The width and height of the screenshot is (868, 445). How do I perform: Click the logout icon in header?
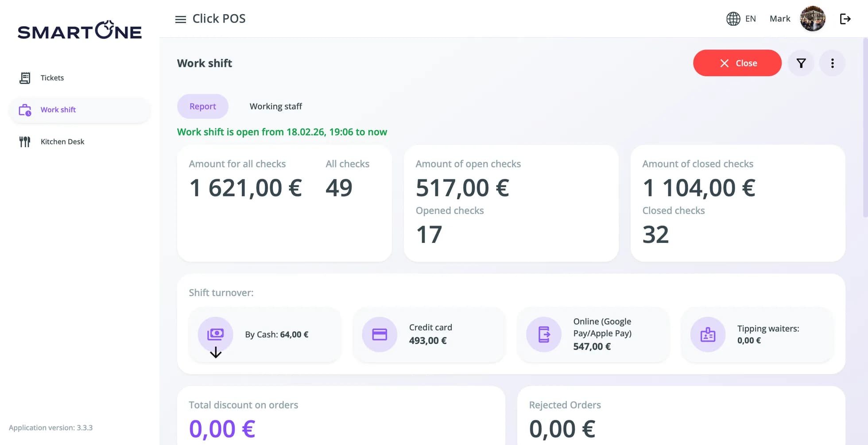pos(845,19)
